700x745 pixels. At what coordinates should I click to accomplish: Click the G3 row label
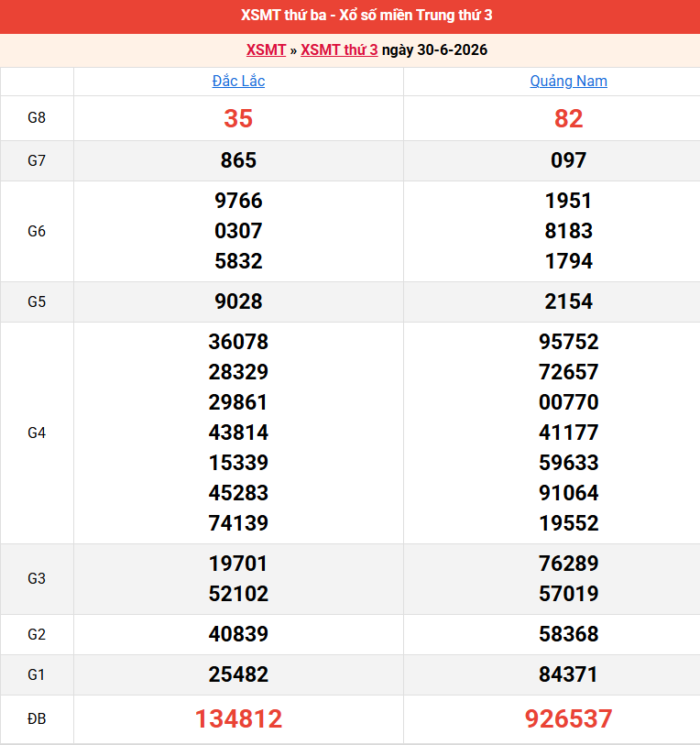(37, 579)
